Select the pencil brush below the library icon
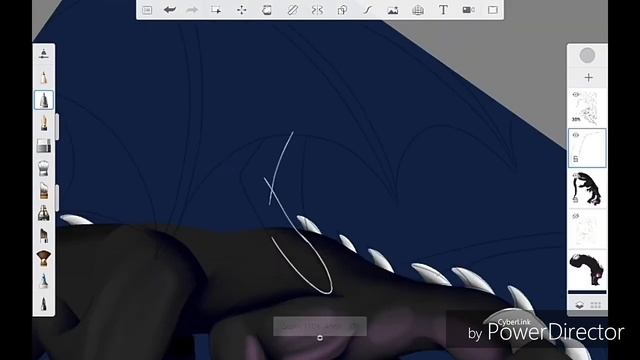The image size is (640, 360). tap(44, 77)
